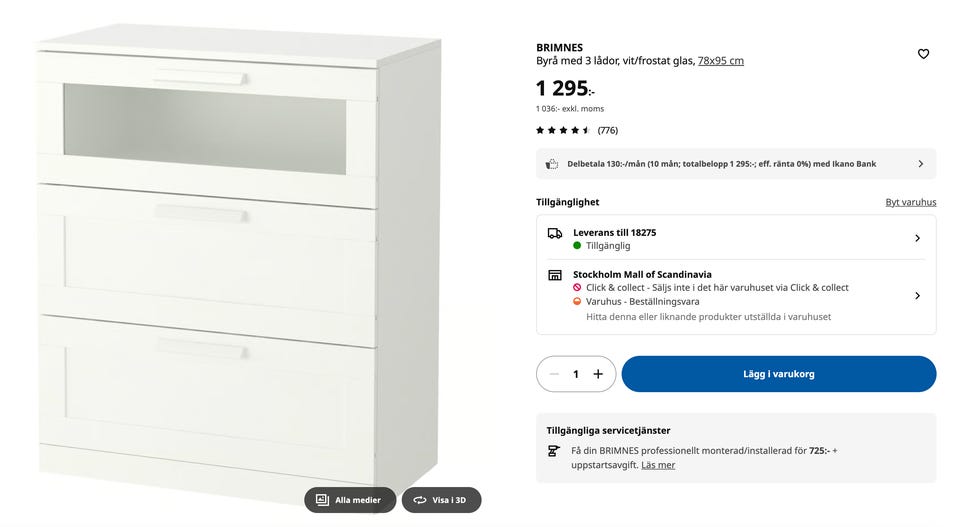The height and width of the screenshot is (527, 960).
Task: Decrease quantity with minus button
Action: [x=554, y=374]
